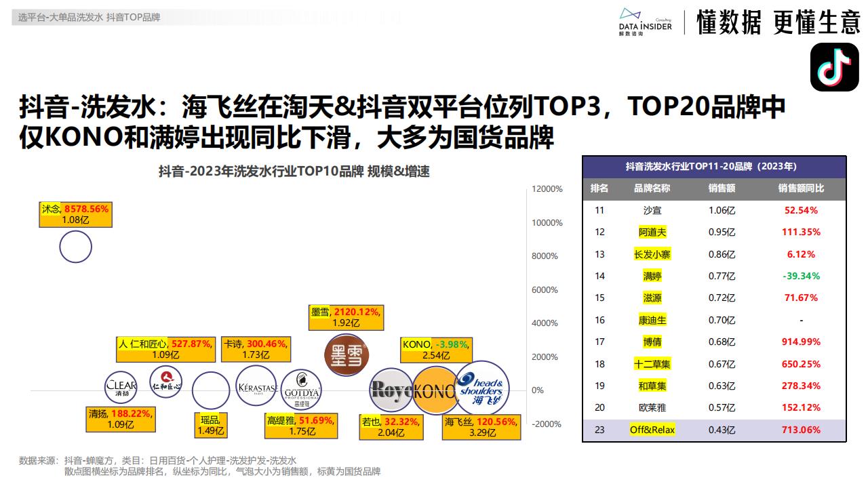Click the chart title 抖音-2023年洗发水行业TOP10品牌

pos(294,171)
